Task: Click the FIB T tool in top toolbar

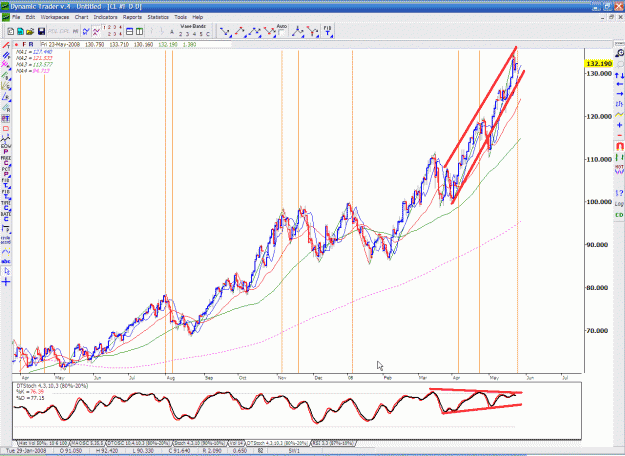Action: pyautogui.click(x=328, y=31)
